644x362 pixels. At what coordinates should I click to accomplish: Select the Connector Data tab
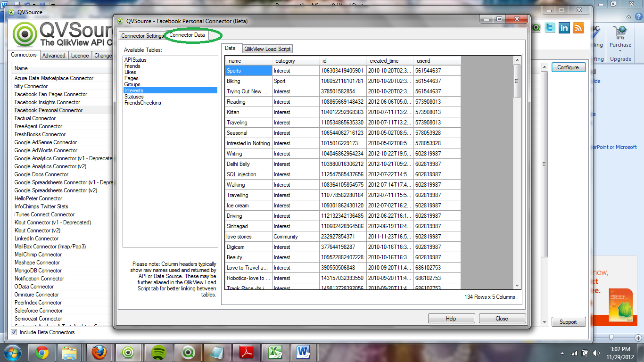187,35
